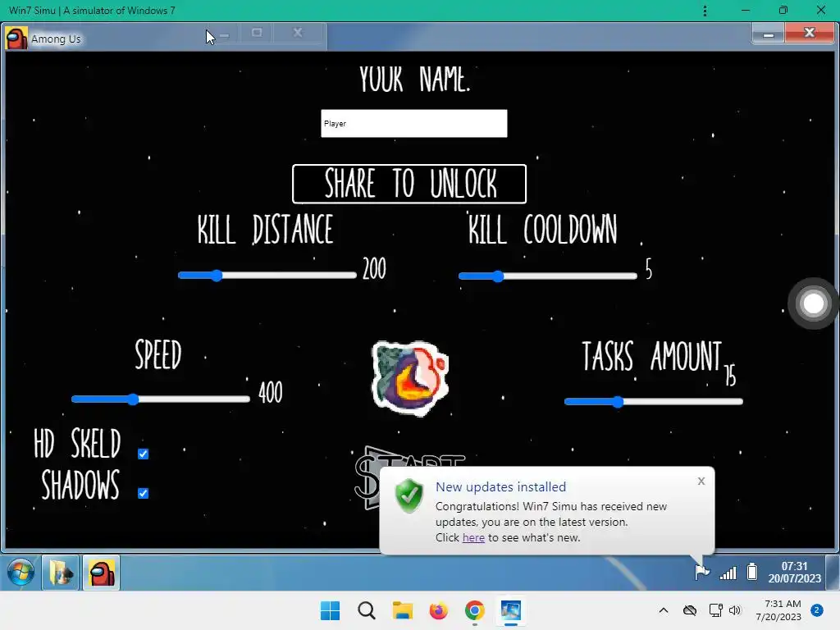Click the Win7 show desktop strip

pos(833,572)
